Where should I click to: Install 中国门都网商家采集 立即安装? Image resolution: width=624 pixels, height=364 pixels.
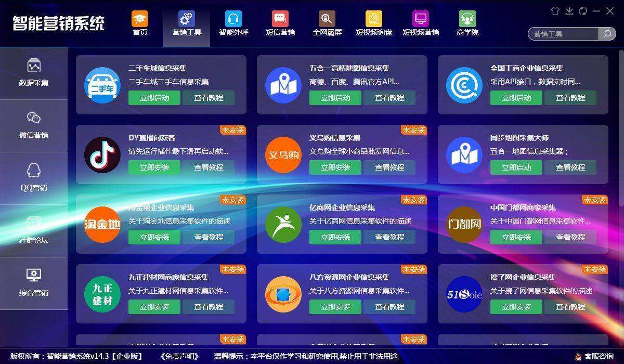[x=516, y=237]
